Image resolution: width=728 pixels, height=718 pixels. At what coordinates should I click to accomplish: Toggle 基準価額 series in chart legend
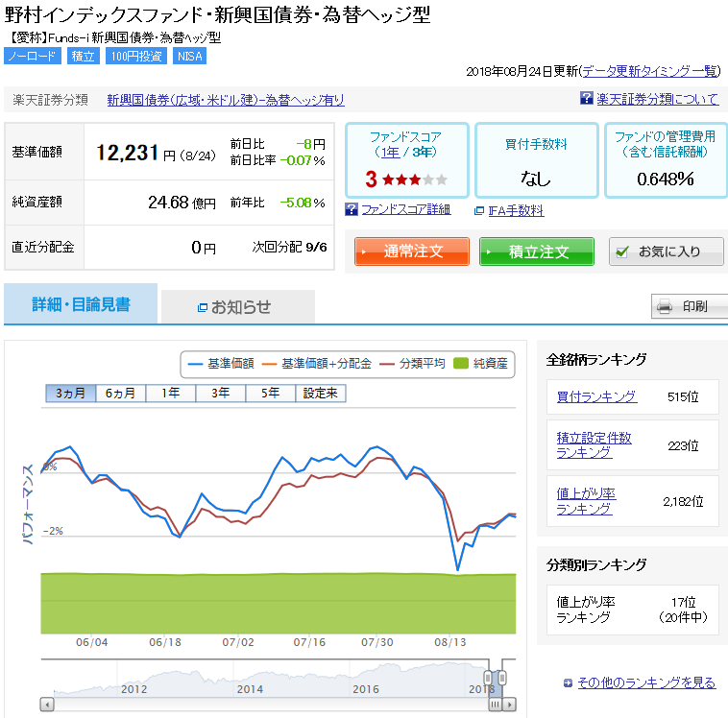coord(221,364)
